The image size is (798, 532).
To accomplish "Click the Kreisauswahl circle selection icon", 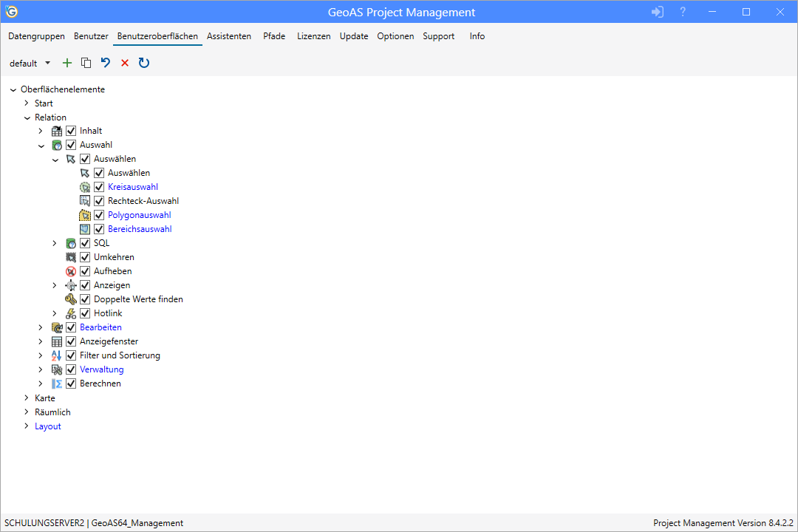I will click(x=85, y=188).
